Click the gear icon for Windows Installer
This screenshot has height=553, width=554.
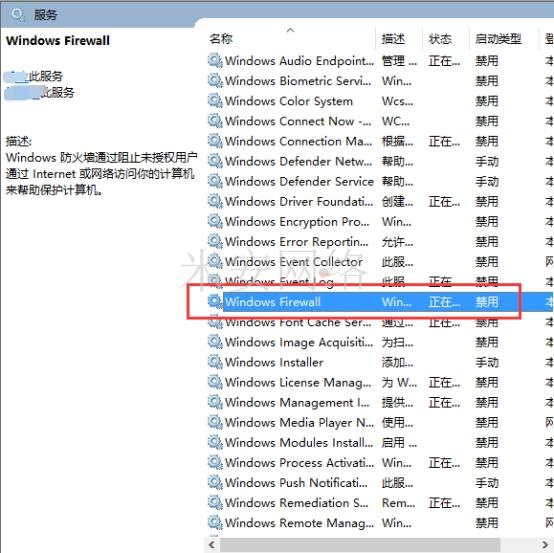(215, 362)
